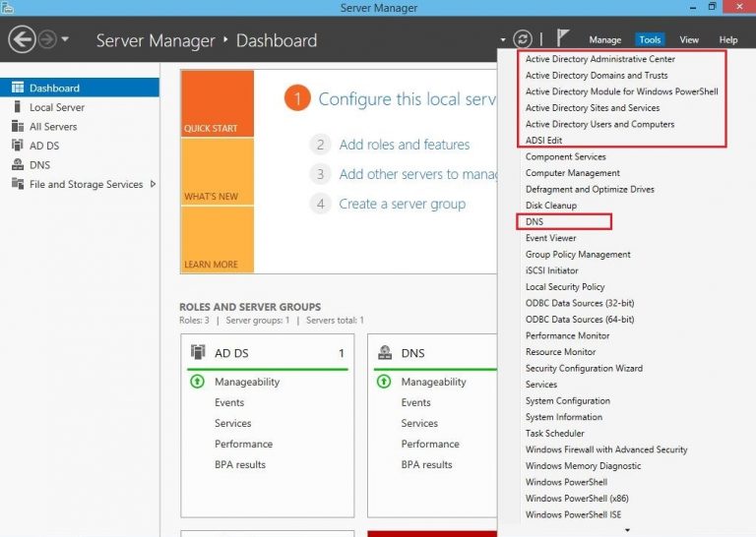
Task: Click File and Storage Services icon
Action: [x=18, y=184]
